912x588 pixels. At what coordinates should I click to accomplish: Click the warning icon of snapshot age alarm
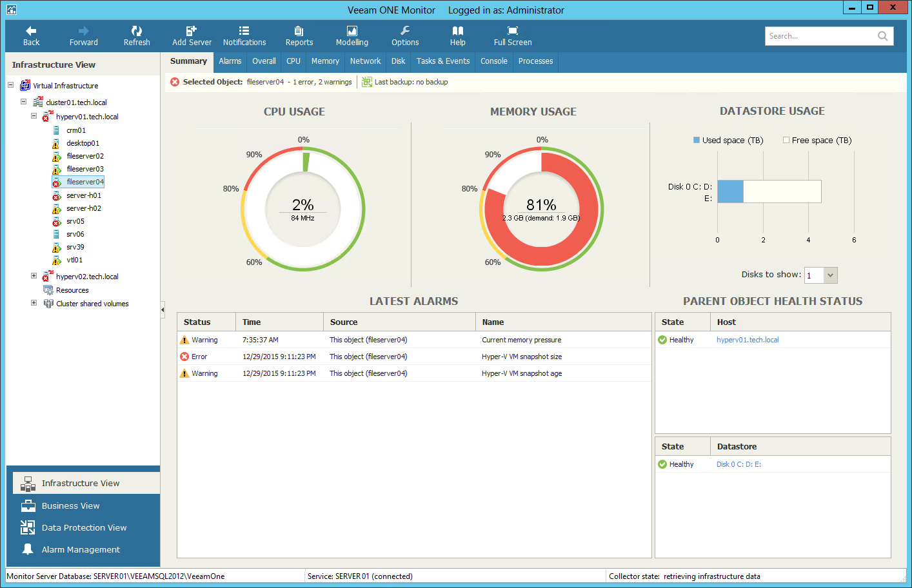pos(184,373)
